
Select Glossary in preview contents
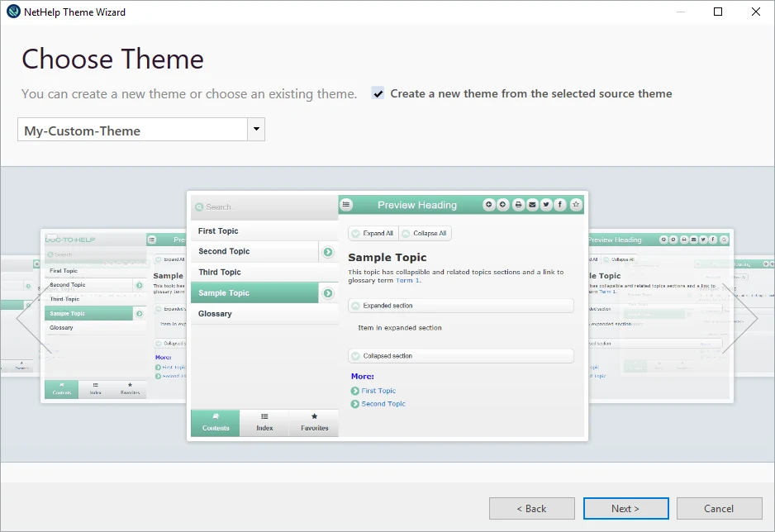[264, 314]
